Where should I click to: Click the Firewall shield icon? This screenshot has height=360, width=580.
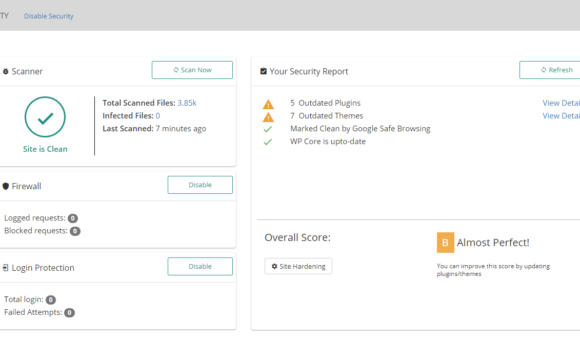[x=6, y=186]
